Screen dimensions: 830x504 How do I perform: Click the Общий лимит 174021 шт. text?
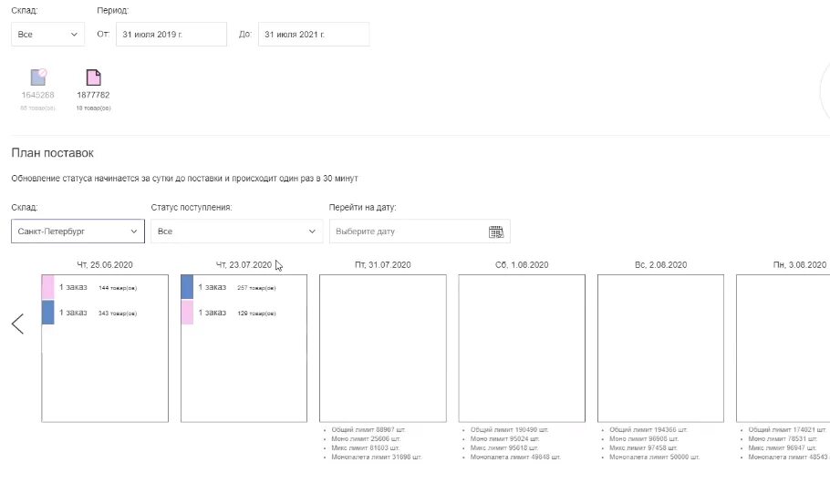(787, 429)
